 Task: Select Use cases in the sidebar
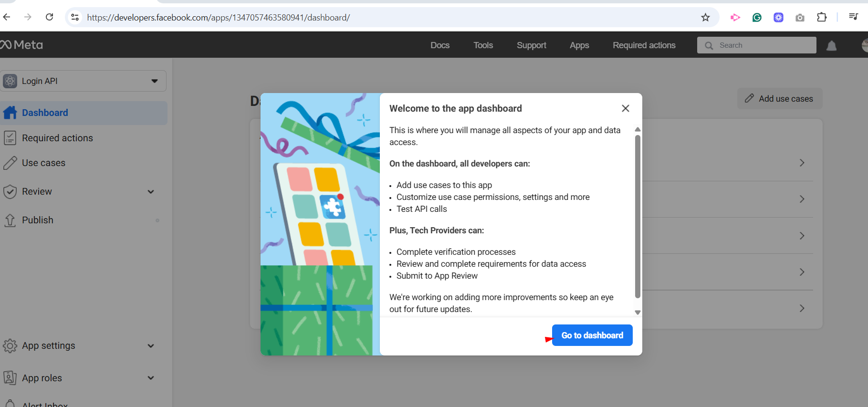[43, 163]
